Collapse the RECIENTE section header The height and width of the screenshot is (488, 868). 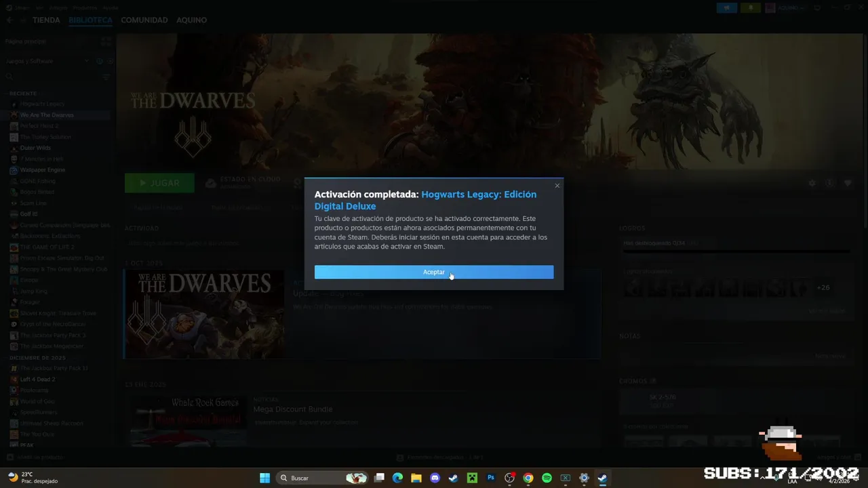point(23,94)
